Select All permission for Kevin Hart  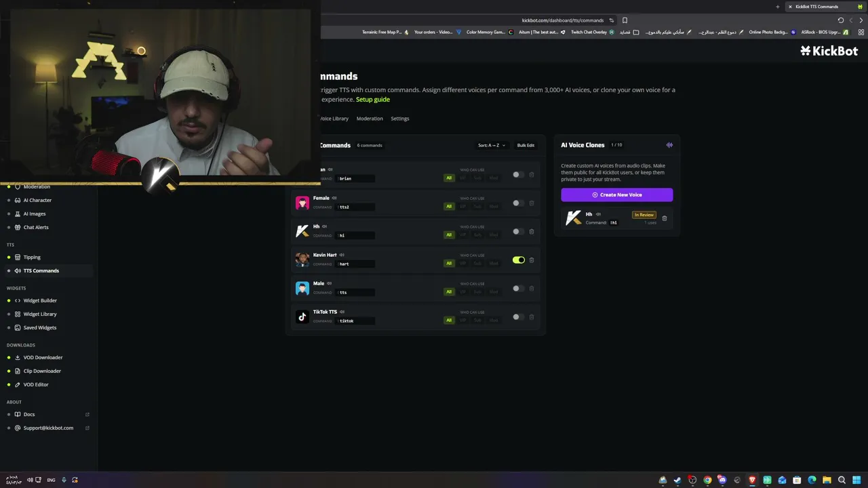pos(448,263)
